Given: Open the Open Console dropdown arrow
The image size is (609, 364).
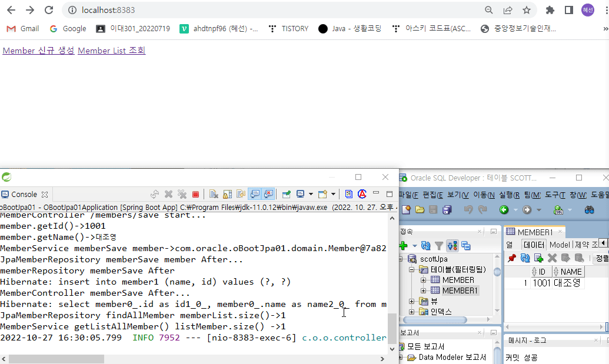Looking at the screenshot, I should [x=333, y=194].
